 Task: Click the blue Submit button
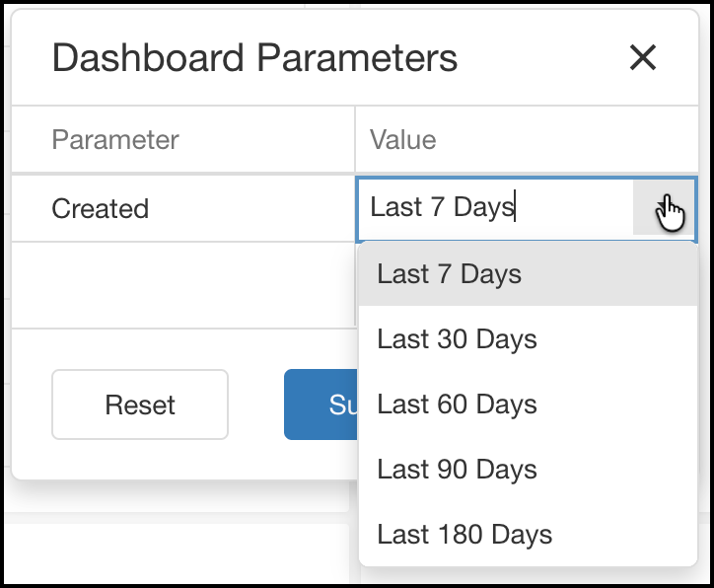pos(321,404)
